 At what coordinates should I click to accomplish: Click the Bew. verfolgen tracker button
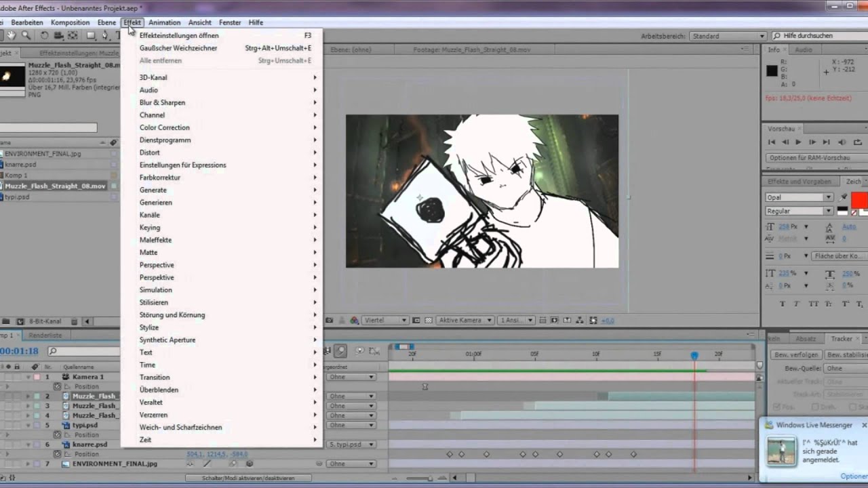point(797,355)
